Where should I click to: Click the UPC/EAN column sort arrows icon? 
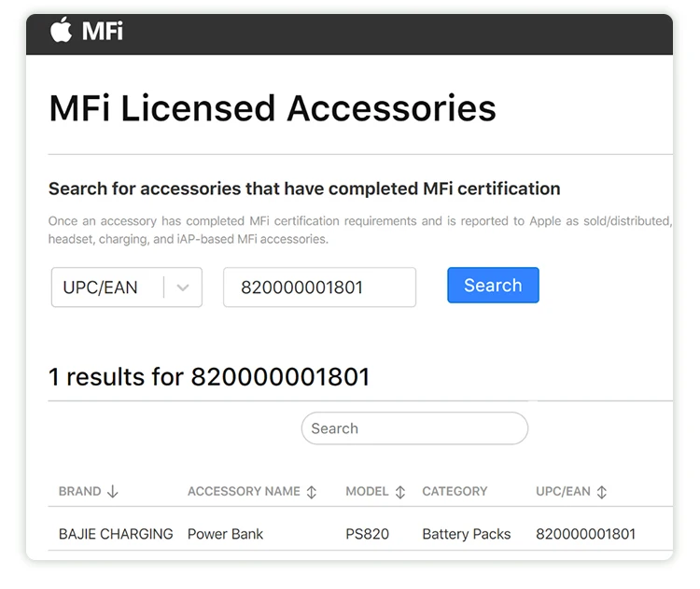click(602, 492)
